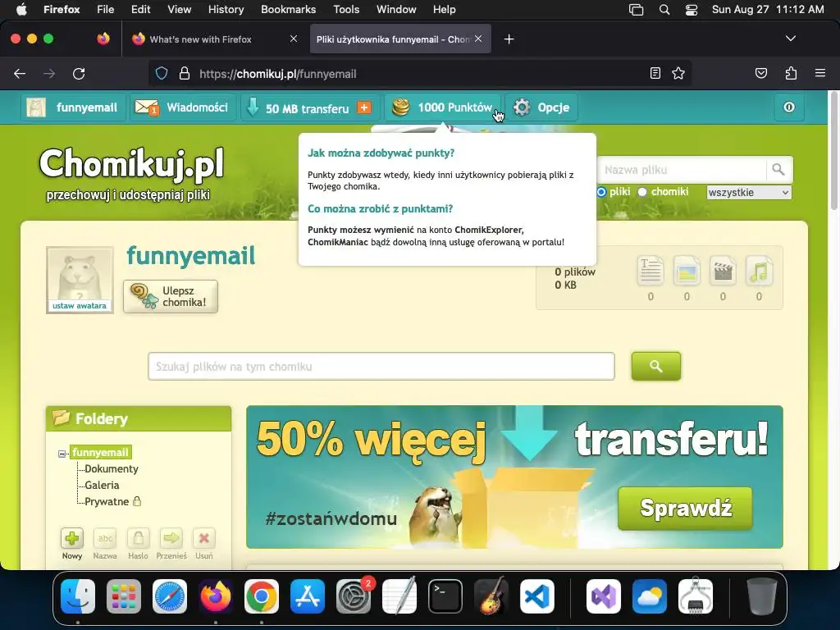Click the music note file-type icon
Image resolution: width=840 pixels, height=630 pixels.
point(759,270)
